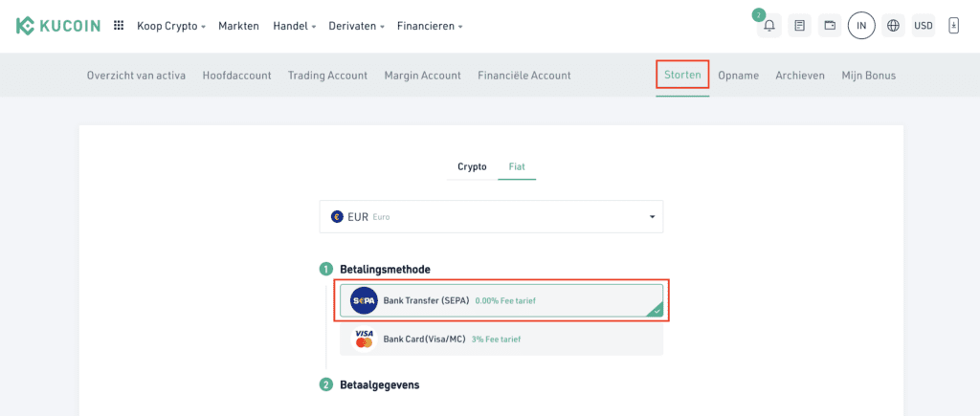Screen dimensions: 980x416
Task: Click the app download phone icon
Action: [x=953, y=26]
